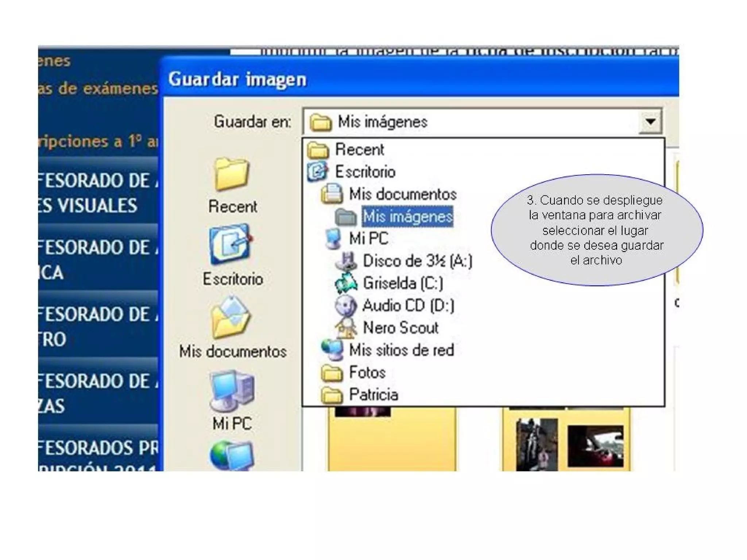This screenshot has width=747, height=560.
Task: Select the Griselda (C:) drive
Action: coord(402,283)
